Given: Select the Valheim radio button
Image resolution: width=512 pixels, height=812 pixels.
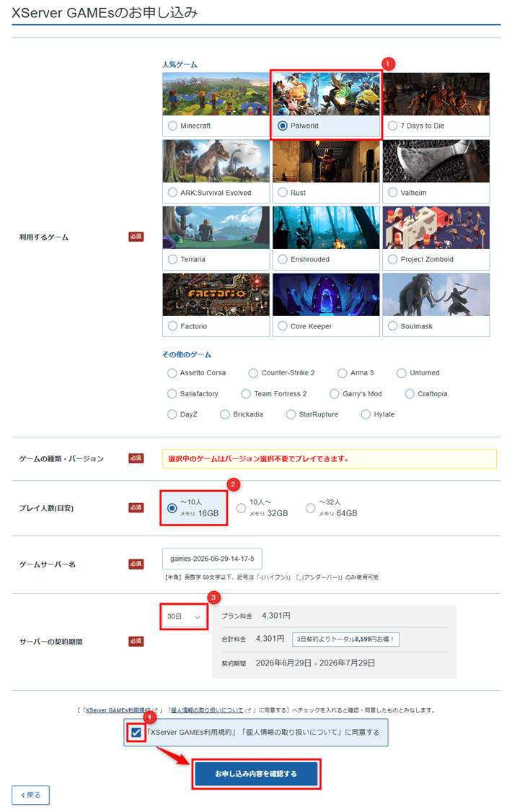Looking at the screenshot, I should (392, 193).
